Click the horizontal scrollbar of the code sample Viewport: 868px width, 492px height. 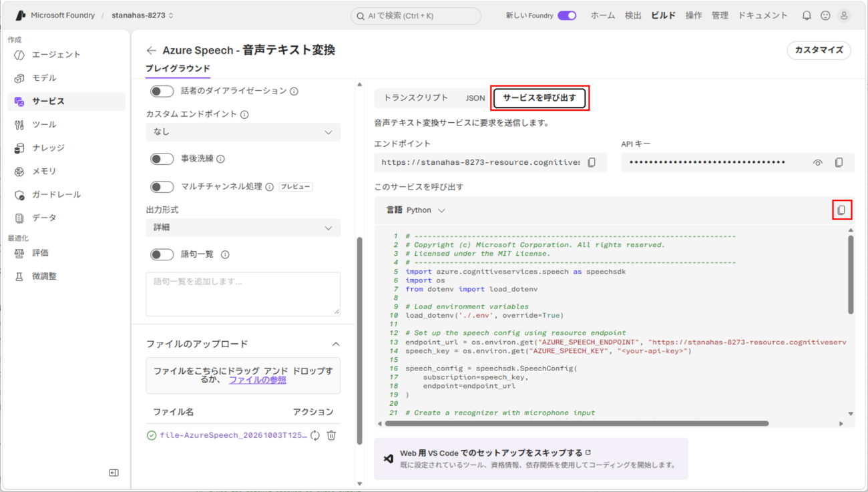click(x=577, y=423)
